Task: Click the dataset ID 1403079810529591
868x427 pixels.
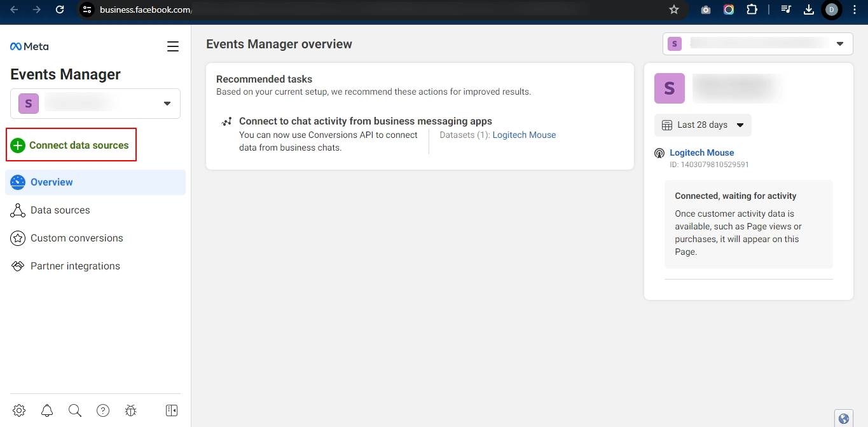Action: point(709,165)
